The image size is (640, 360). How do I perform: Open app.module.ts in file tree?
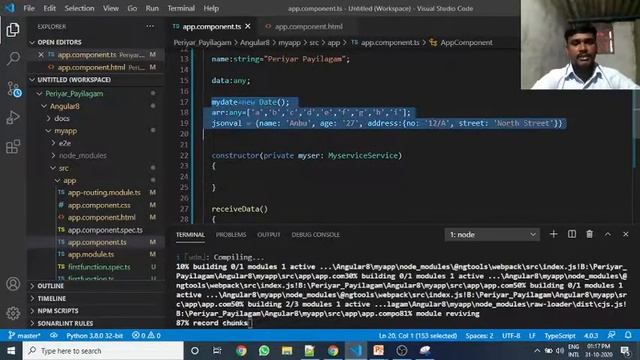coord(91,254)
